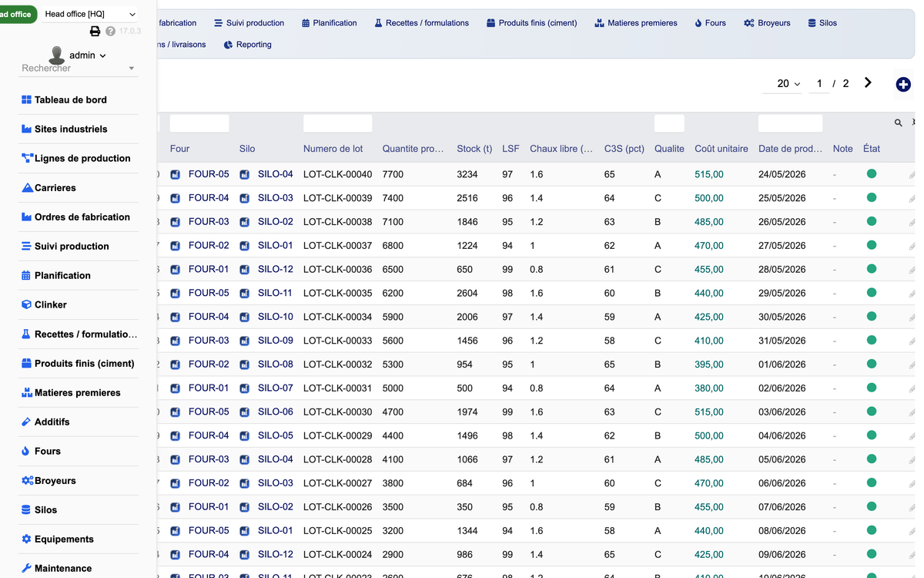The height and width of the screenshot is (578, 924).
Task: Click the Maintenance wrench sidebar icon
Action: pos(27,568)
